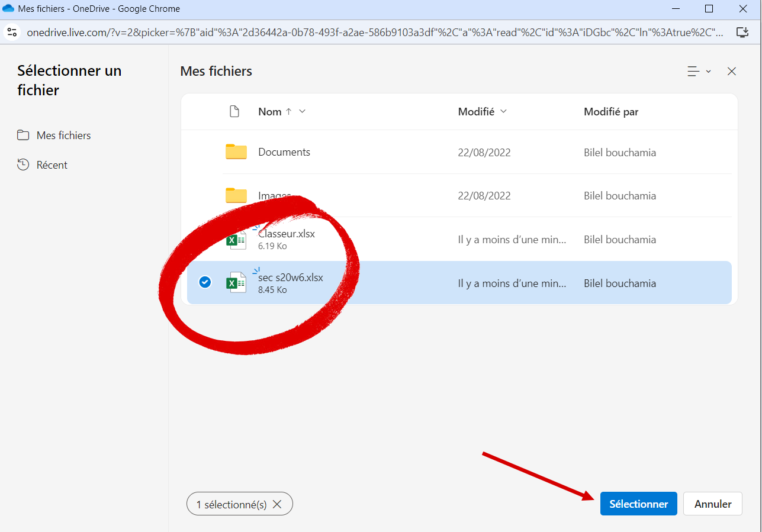This screenshot has height=532, width=762.
Task: Click the 22/08/2022 date in Documents row
Action: click(484, 153)
